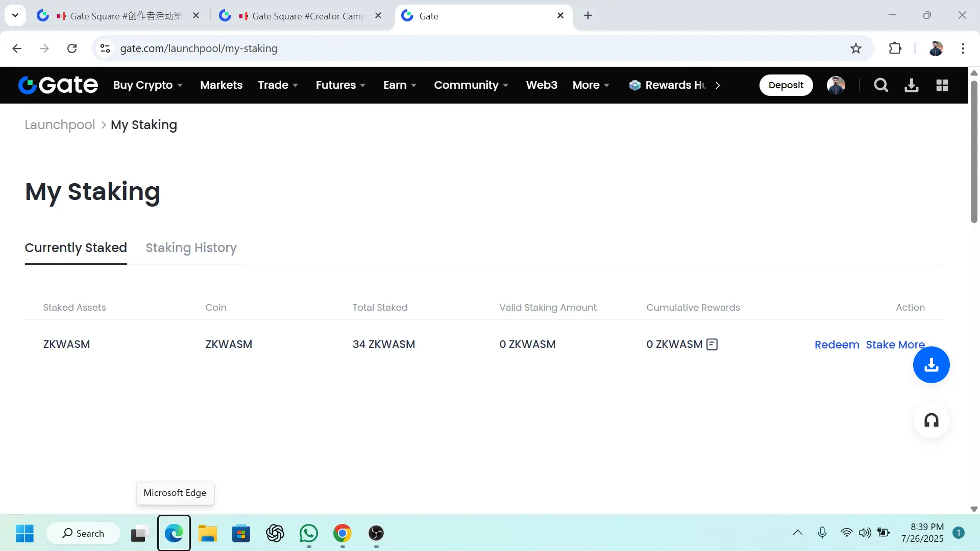980x551 pixels.
Task: Open the tab search dropdown arrow
Action: pos(15,15)
